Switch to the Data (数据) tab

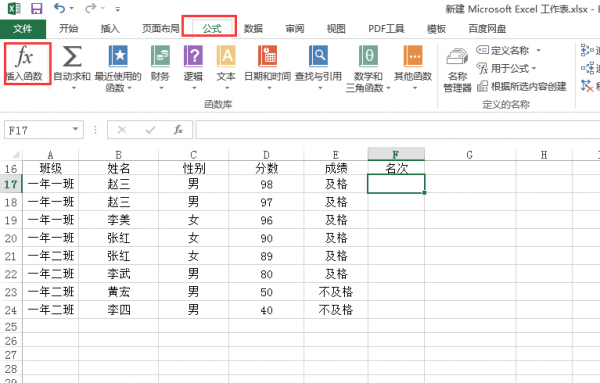coord(253,29)
